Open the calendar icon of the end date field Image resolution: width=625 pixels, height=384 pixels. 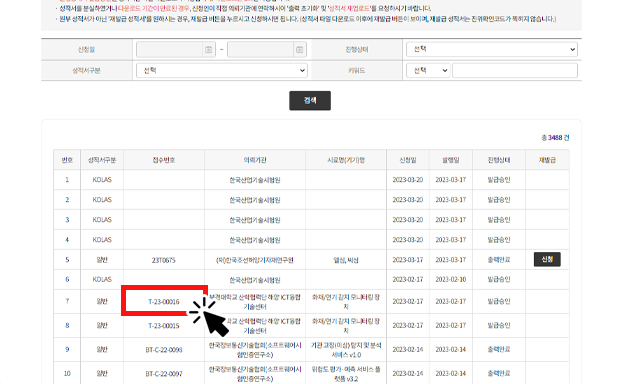pyautogui.click(x=300, y=49)
